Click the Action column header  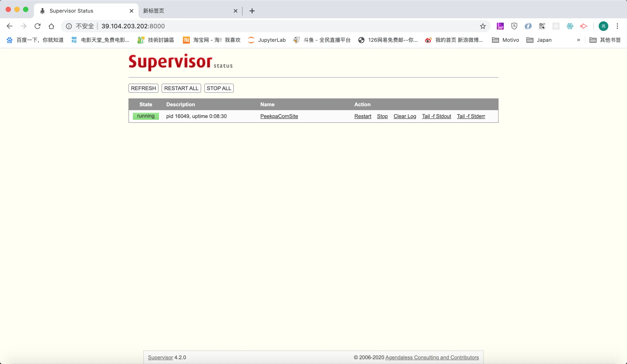click(x=362, y=104)
